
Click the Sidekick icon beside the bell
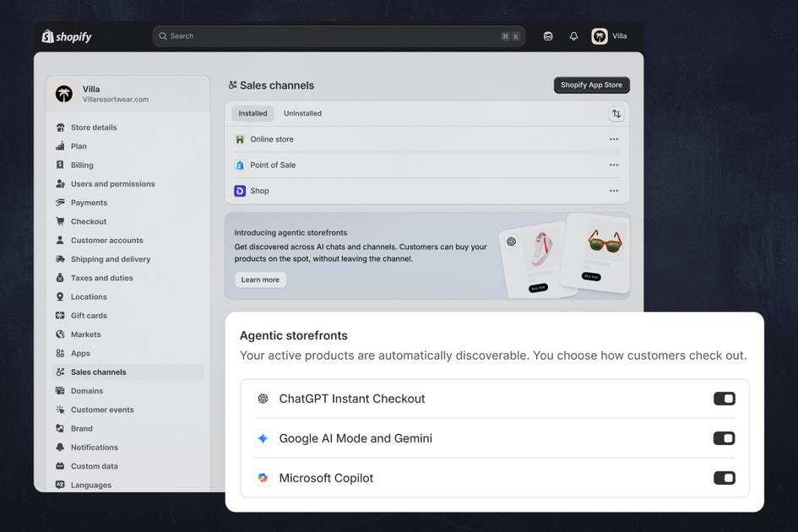pyautogui.click(x=548, y=36)
